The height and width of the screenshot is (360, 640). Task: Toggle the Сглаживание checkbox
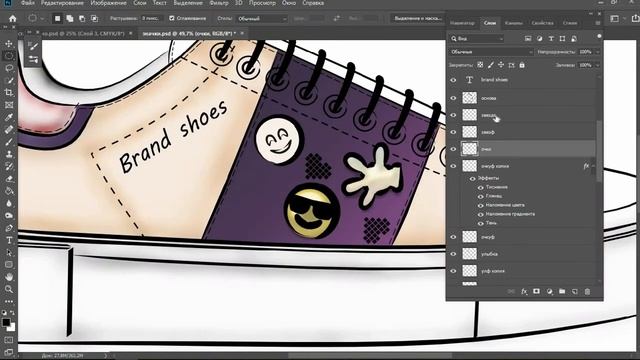pyautogui.click(x=172, y=18)
